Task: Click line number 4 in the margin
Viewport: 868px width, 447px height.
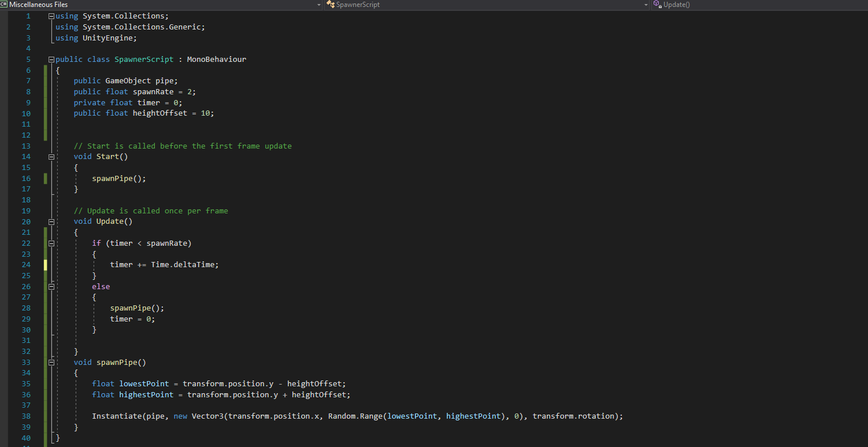Action: click(28, 49)
